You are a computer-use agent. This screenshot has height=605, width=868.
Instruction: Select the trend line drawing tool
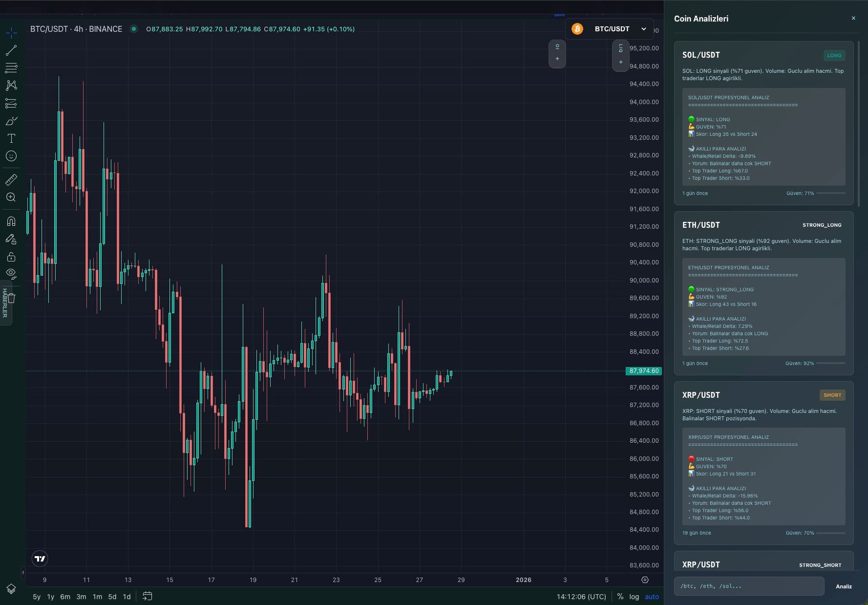coord(11,50)
